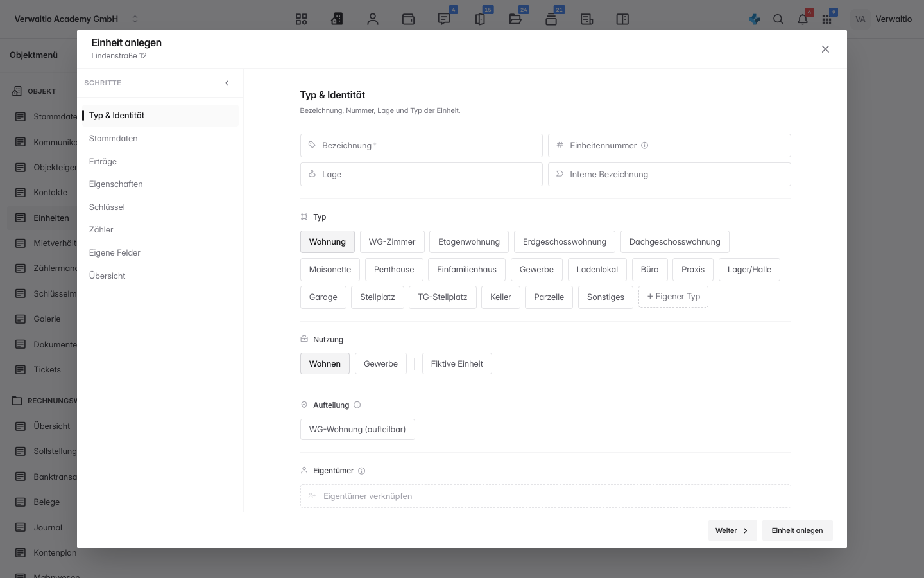Click the Weiter button
The width and height of the screenshot is (924, 578).
pyautogui.click(x=733, y=530)
